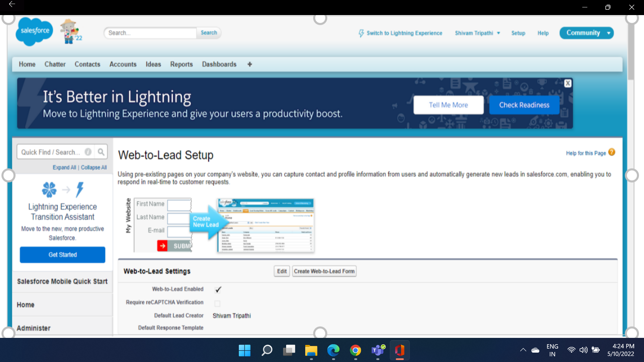Viewport: 644px width, 362px height.
Task: Click the lightning bolt Switch to Lightning icon
Action: (361, 33)
